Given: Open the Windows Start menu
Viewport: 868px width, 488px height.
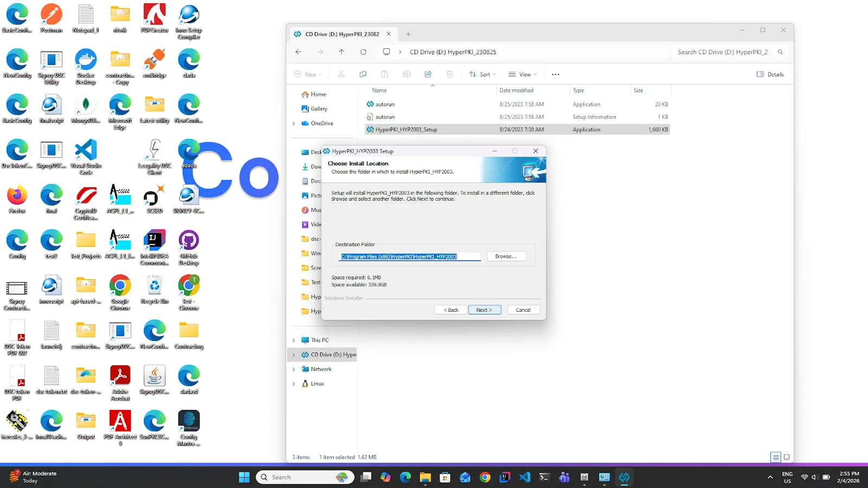Looking at the screenshot, I should 244,477.
